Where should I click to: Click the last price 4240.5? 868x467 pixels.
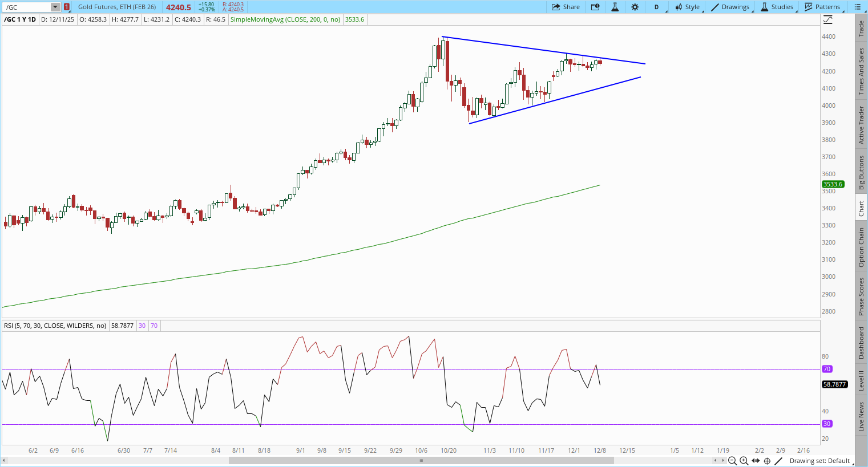point(179,7)
